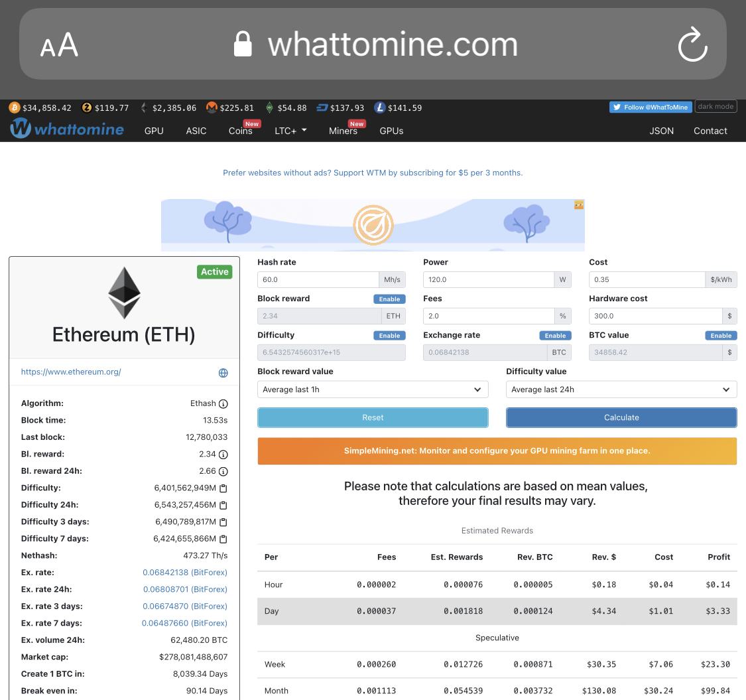Click the Ethereum ticker icon at $2,385.06

pos(143,107)
